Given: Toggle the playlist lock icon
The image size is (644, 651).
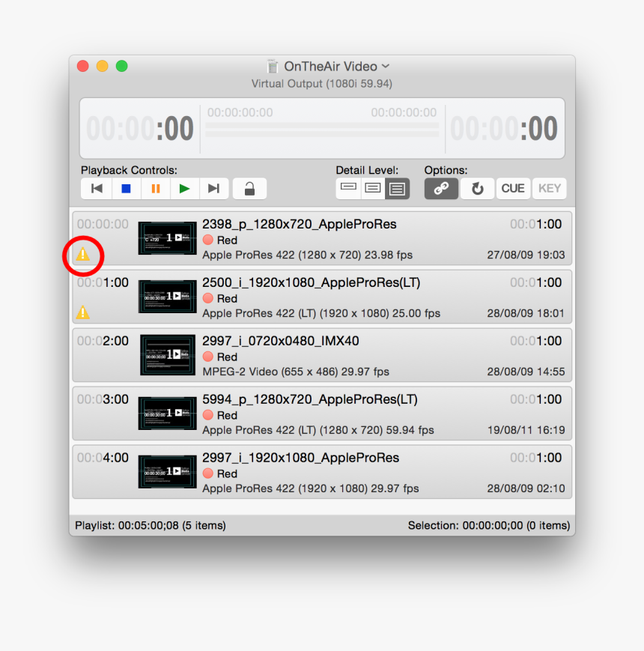Looking at the screenshot, I should 249,189.
